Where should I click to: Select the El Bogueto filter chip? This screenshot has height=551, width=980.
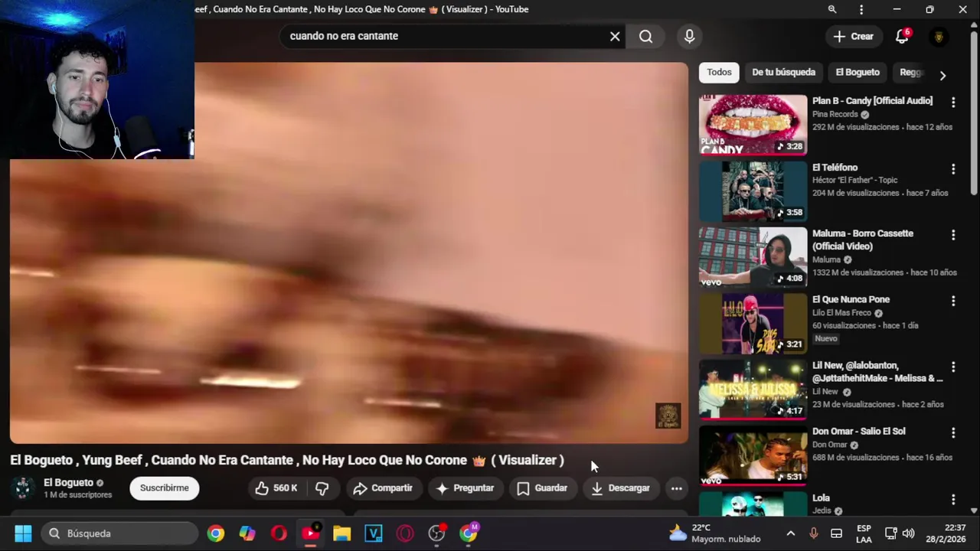(857, 72)
